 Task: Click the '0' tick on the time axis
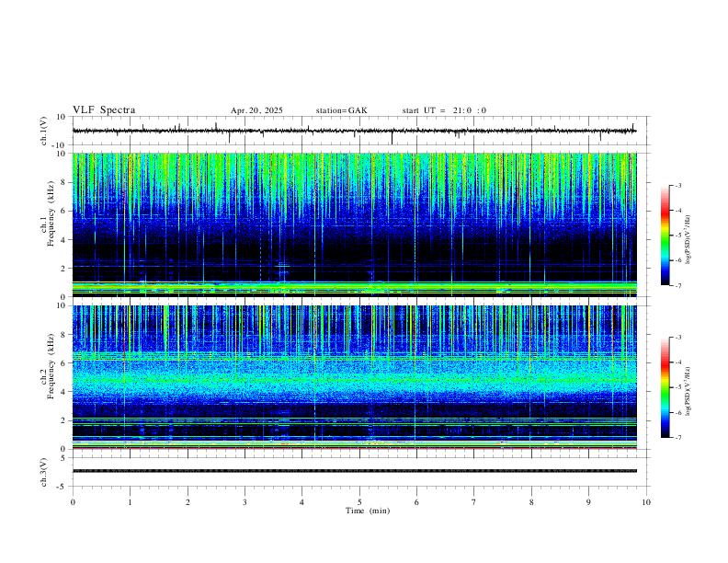[73, 502]
